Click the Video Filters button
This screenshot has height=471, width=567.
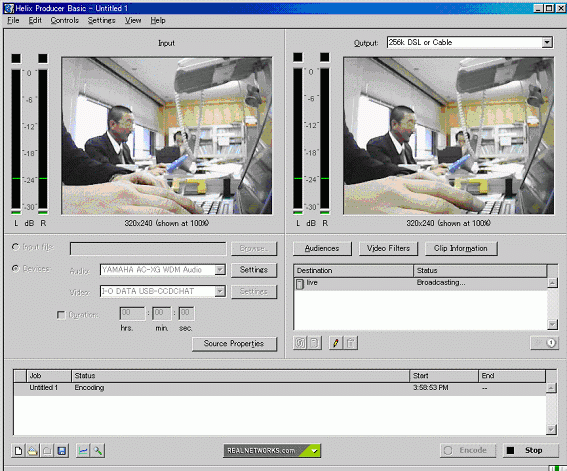pos(388,248)
